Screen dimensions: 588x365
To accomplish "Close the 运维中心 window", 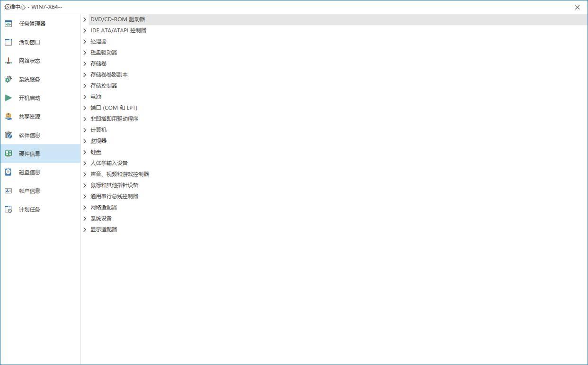I will [577, 7].
